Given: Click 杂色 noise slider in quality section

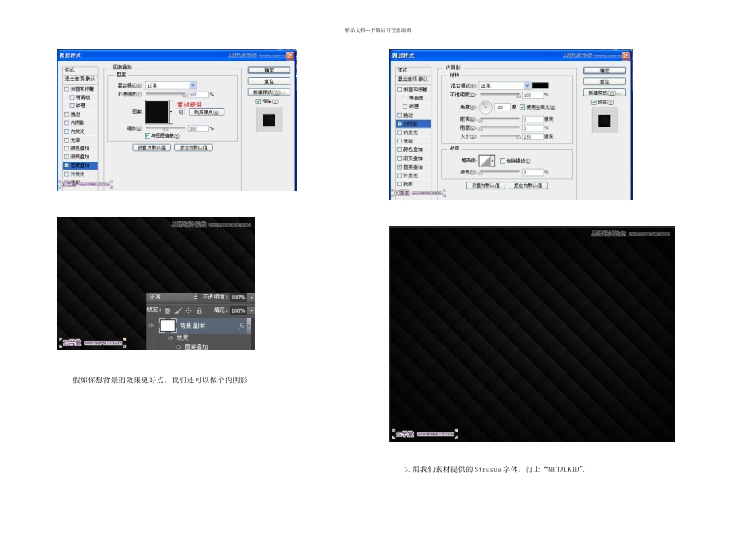Looking at the screenshot, I should (500, 172).
